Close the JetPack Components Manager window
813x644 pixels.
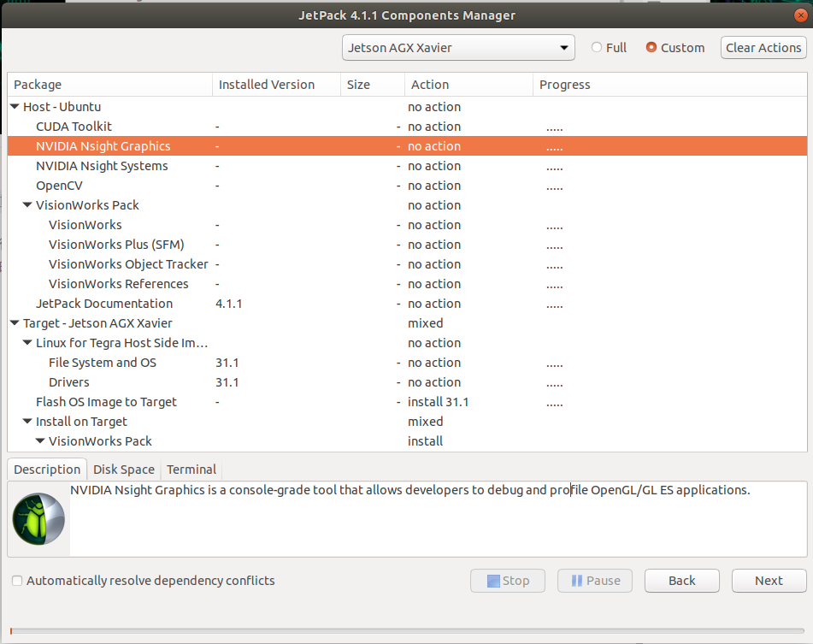[x=800, y=15]
